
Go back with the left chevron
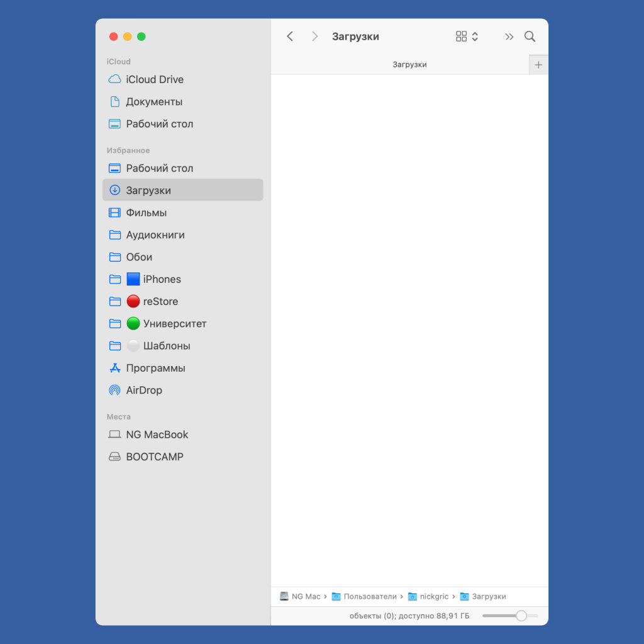click(x=290, y=36)
